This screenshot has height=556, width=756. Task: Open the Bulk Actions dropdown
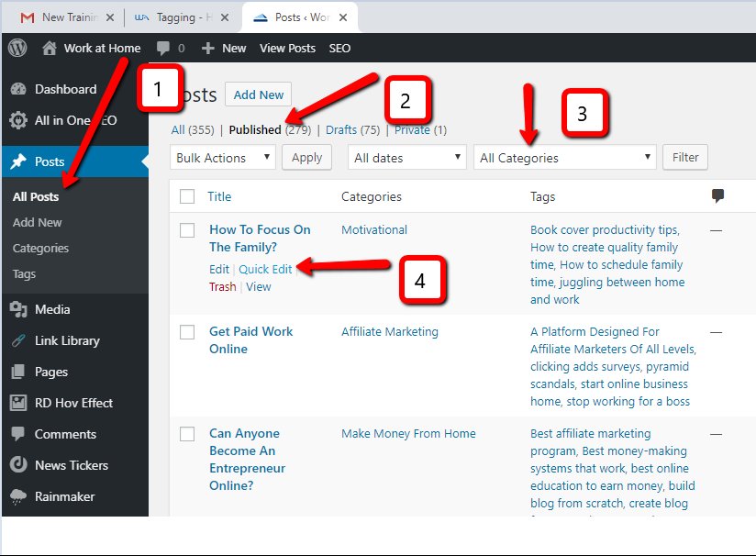(x=223, y=158)
